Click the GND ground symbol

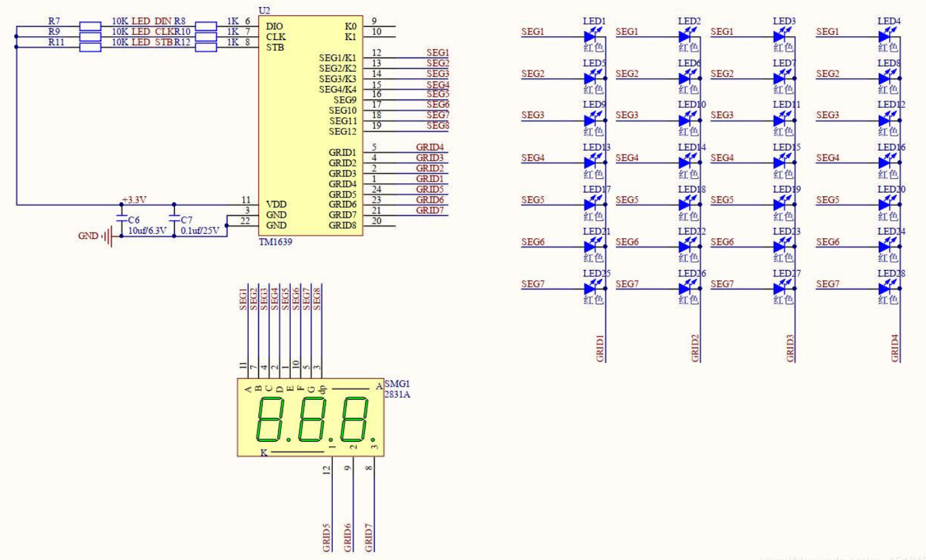point(107,236)
